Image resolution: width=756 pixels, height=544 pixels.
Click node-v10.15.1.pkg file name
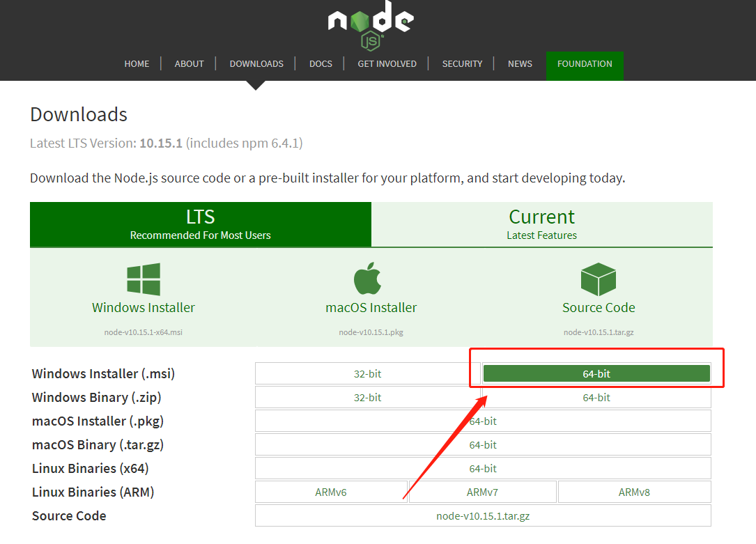tap(371, 332)
